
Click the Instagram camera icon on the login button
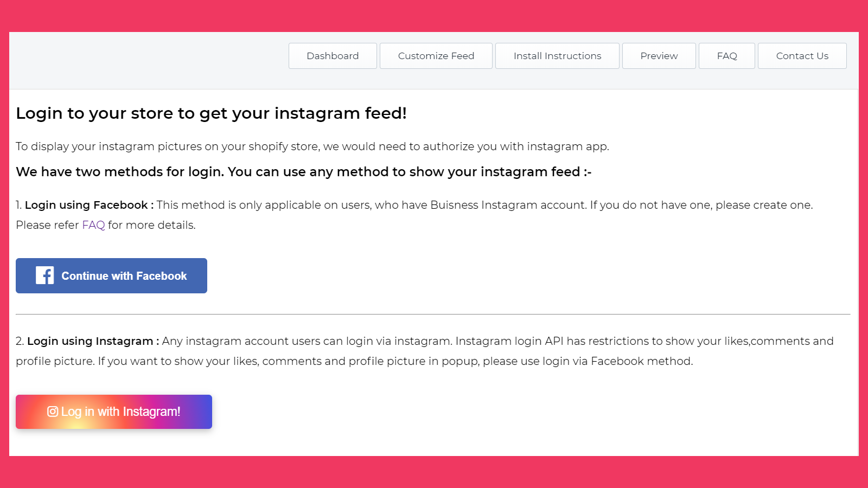[x=52, y=412]
